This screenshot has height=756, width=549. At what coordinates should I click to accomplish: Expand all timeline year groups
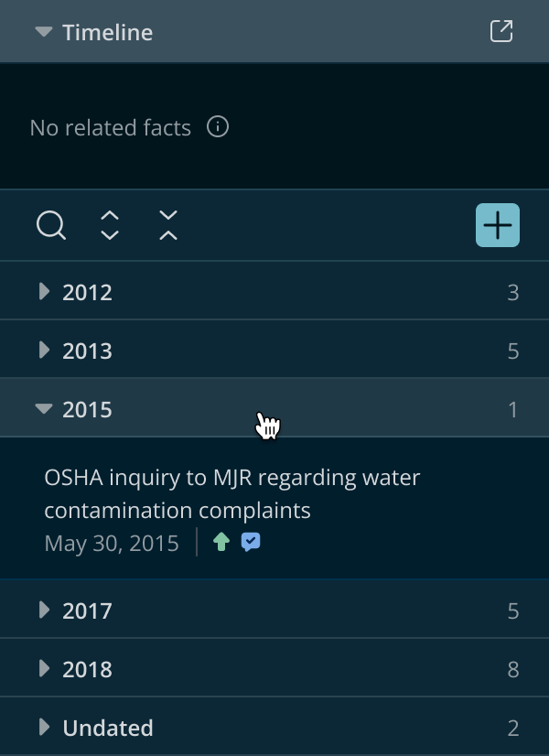[110, 225]
